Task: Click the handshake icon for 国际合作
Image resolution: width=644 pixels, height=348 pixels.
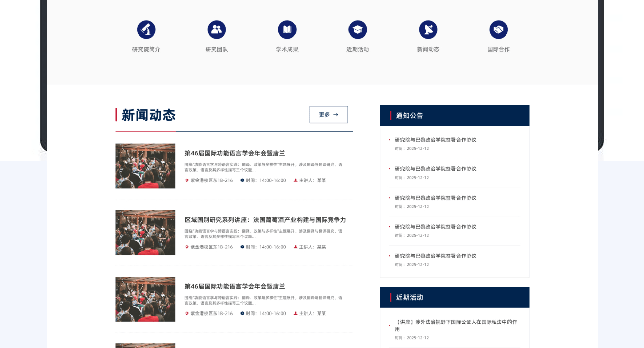Action: 498,29
